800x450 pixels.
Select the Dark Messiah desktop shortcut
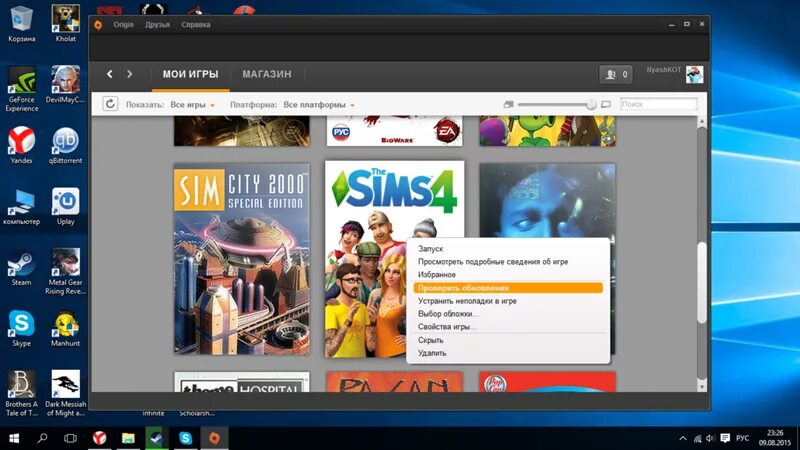[65, 393]
